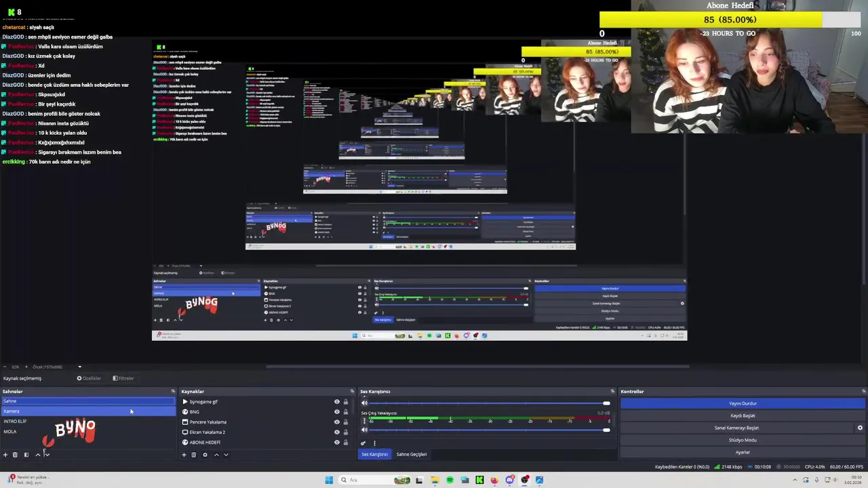This screenshot has width=868, height=488.
Task: Open File Explorer from the taskbar
Action: [x=435, y=480]
